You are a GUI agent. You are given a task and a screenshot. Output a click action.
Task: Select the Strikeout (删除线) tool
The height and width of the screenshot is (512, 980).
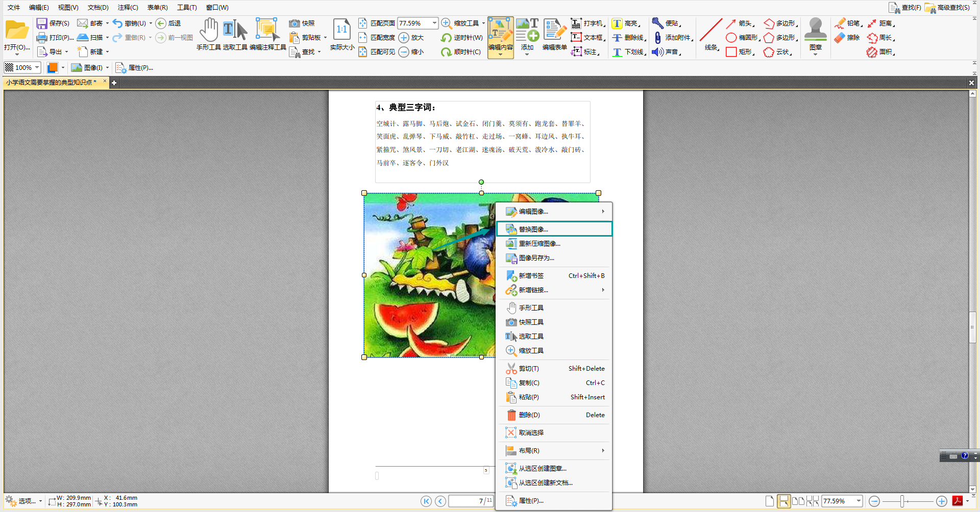629,38
